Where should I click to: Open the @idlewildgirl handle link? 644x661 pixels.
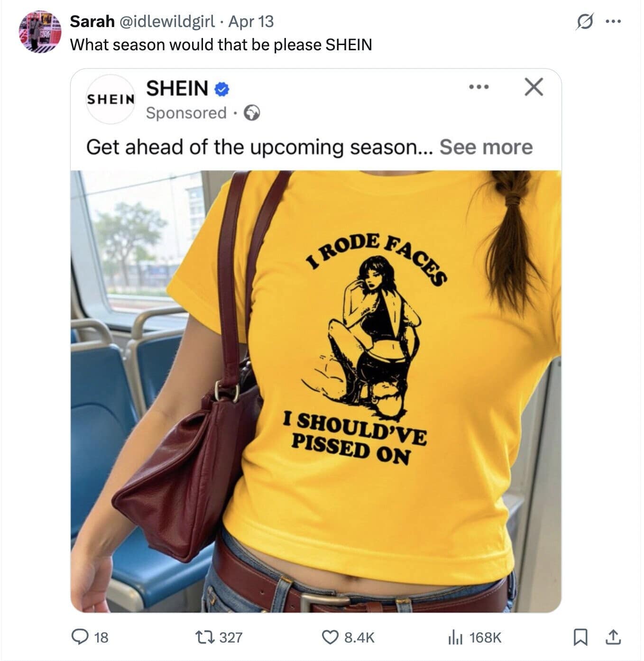pyautogui.click(x=166, y=21)
